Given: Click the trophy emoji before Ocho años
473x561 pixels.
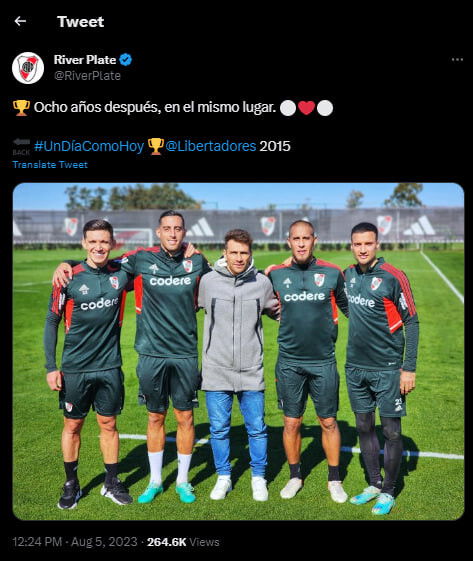Looking at the screenshot, I should click(21, 108).
